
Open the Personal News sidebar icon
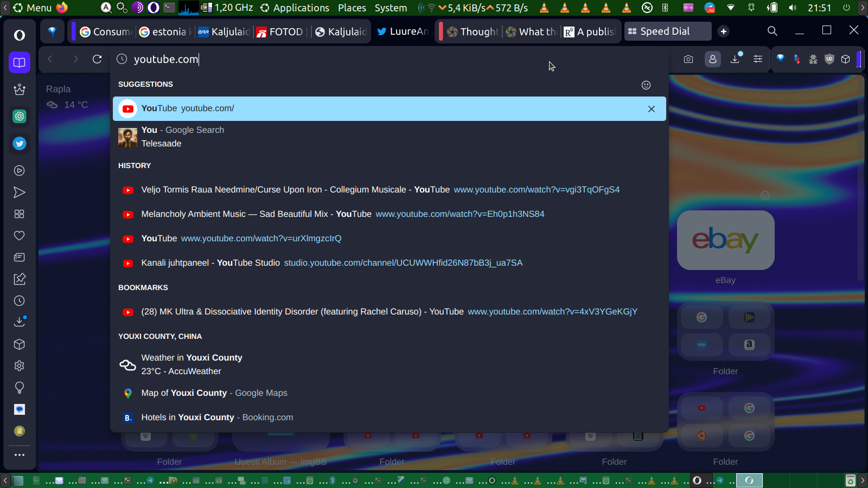coord(20,258)
